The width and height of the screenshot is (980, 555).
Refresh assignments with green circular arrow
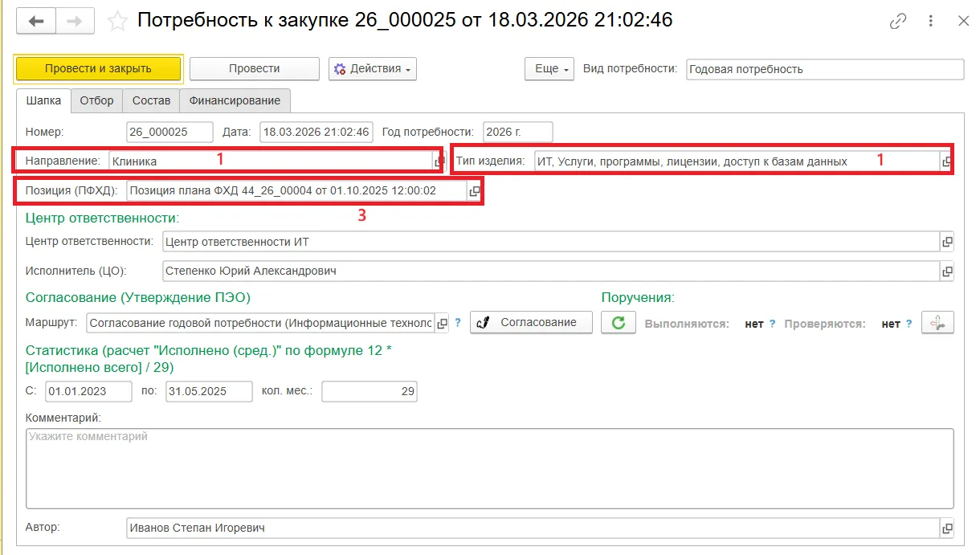tap(618, 323)
